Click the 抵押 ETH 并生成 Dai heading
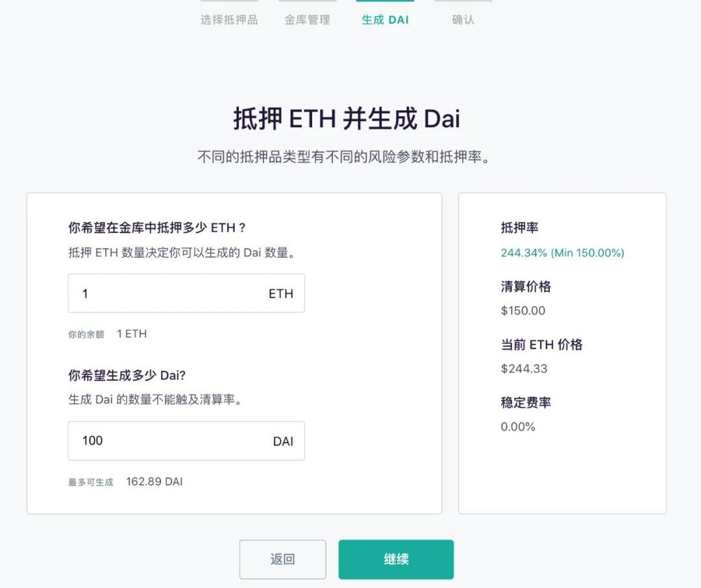The width and height of the screenshot is (701, 588). (347, 119)
